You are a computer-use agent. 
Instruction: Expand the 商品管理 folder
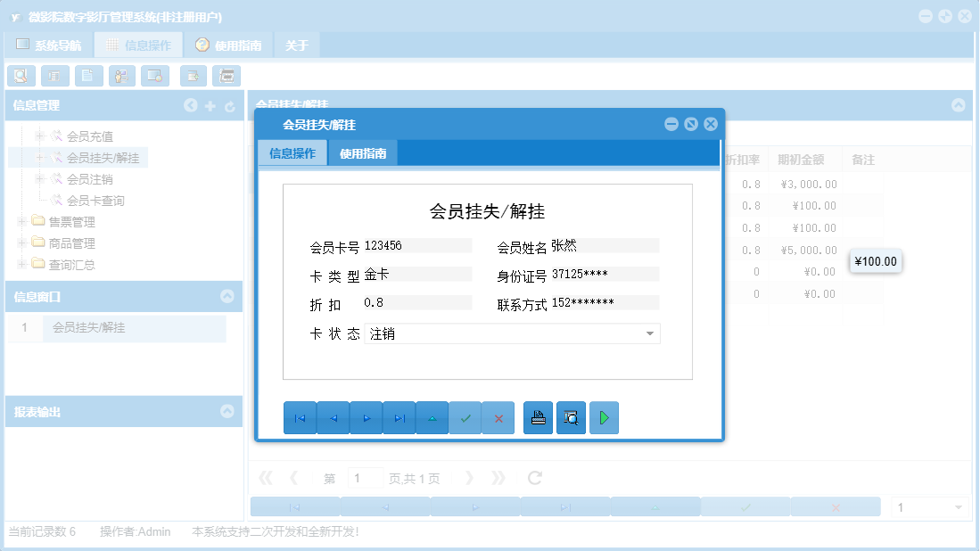pos(20,242)
